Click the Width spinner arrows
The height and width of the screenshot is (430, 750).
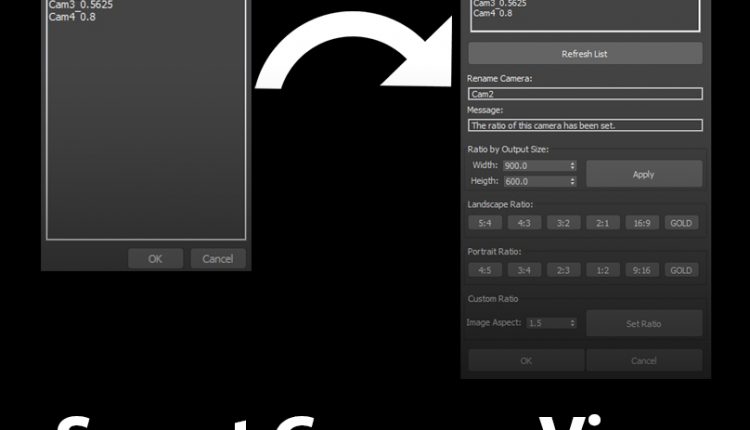[573, 166]
